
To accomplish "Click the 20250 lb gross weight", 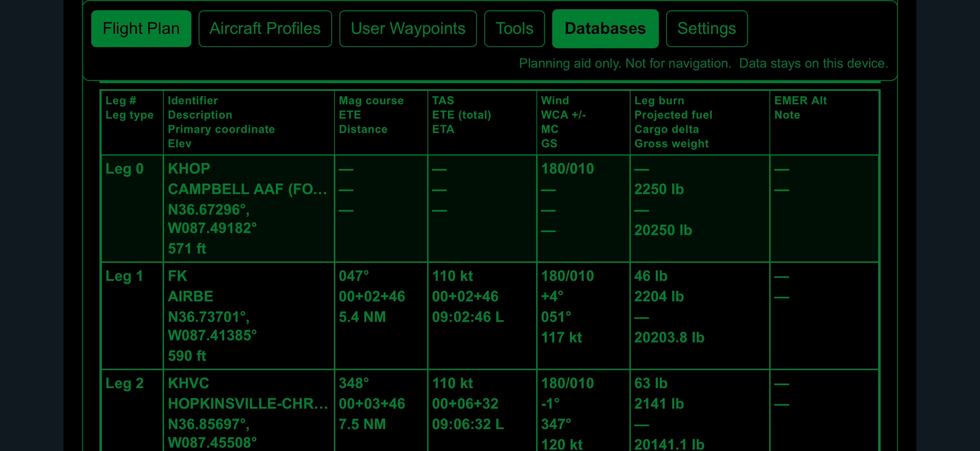I will [x=663, y=230].
